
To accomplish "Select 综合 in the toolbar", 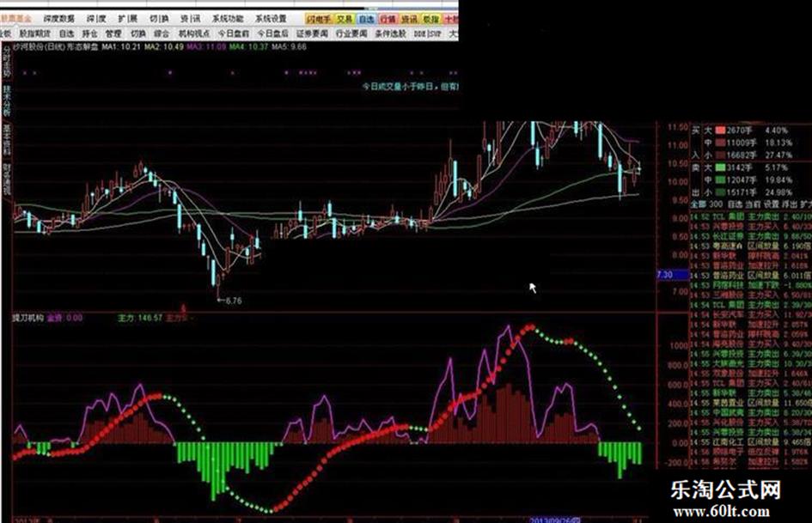I will tap(162, 33).
